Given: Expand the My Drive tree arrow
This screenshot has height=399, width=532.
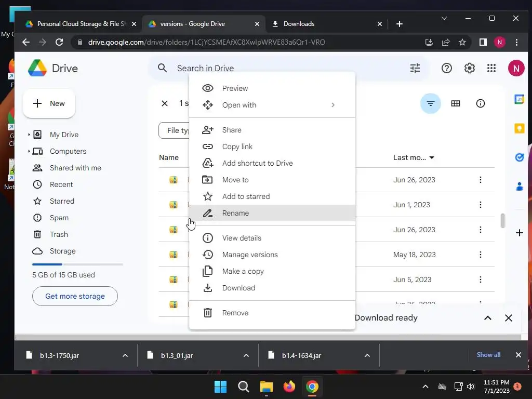Looking at the screenshot, I should [x=29, y=135].
